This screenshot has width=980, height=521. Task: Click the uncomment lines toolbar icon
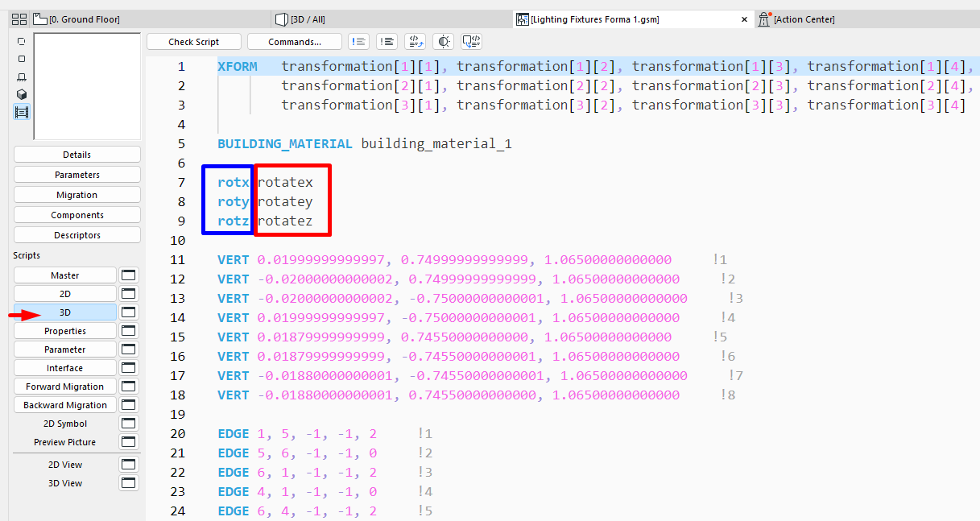point(387,42)
